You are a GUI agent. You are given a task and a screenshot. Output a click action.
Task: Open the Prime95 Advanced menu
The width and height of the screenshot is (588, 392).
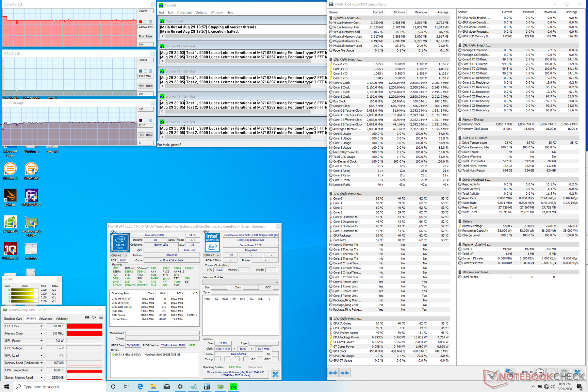pos(184,12)
